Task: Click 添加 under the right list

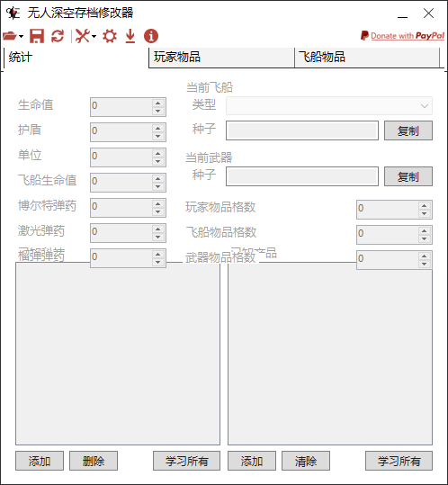Action: [x=252, y=461]
